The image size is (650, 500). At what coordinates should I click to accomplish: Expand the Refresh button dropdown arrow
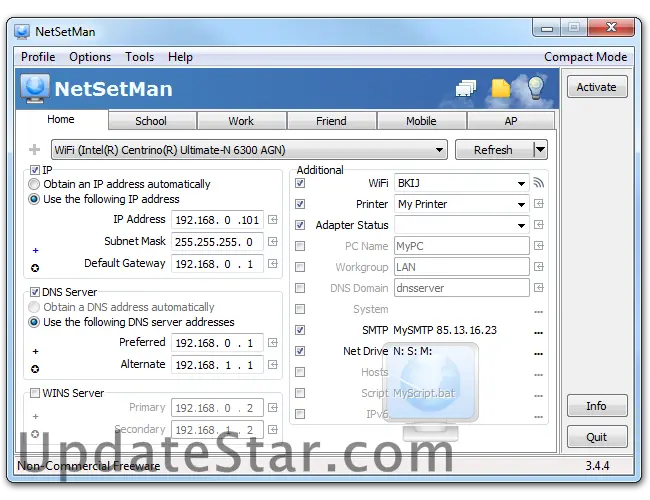(x=540, y=149)
